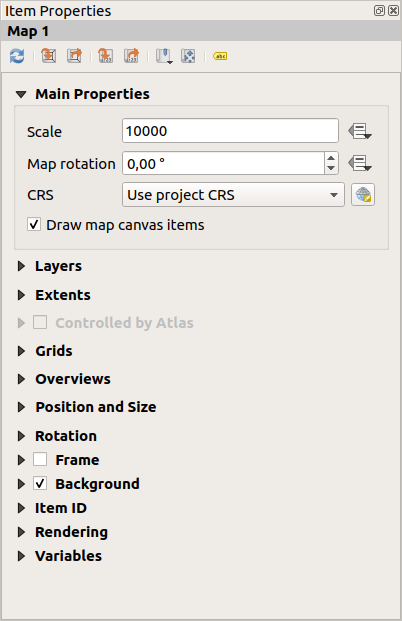
Task: Expand the Frame section arrow
Action: click(x=21, y=460)
